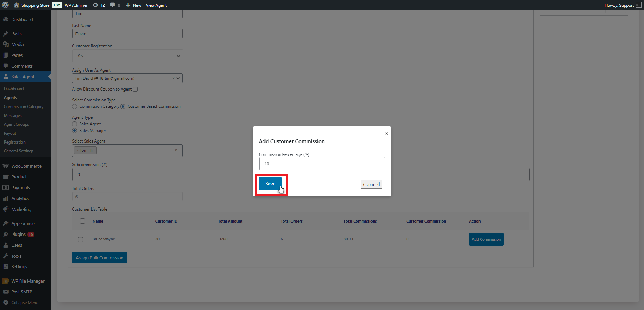Open the Assign User As Agent dropdown
644x310 pixels.
(x=179, y=78)
